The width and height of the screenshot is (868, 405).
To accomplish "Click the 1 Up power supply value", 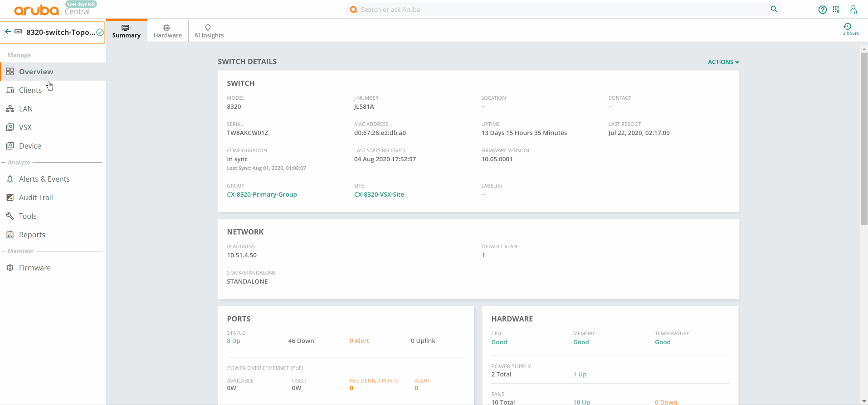I will (580, 374).
